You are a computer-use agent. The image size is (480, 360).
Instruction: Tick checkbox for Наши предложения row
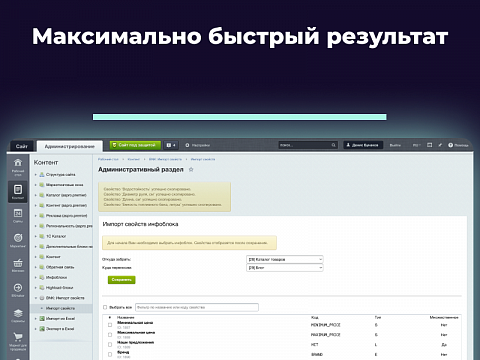pyautogui.click(x=110, y=345)
